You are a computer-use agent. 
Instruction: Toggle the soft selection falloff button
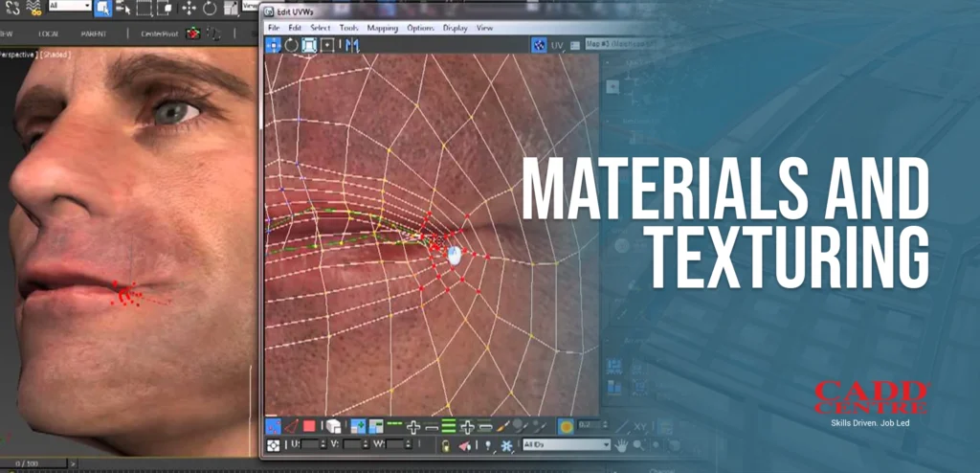coord(566,427)
